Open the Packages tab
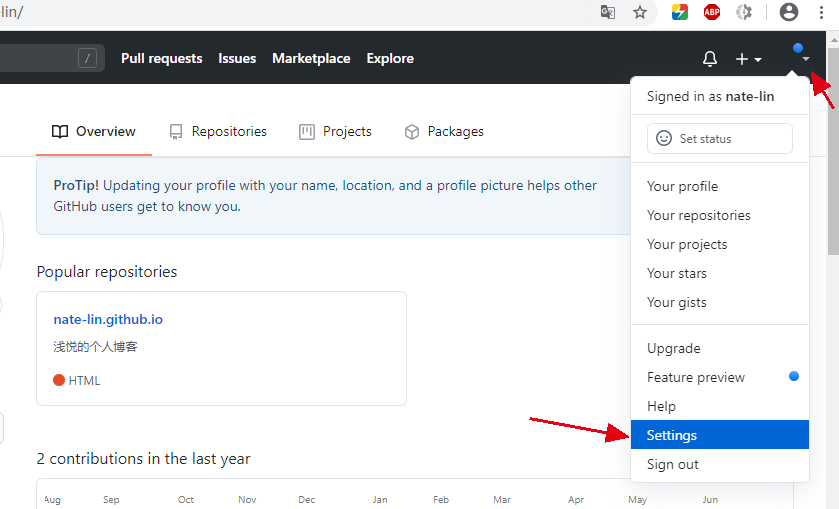 (444, 132)
